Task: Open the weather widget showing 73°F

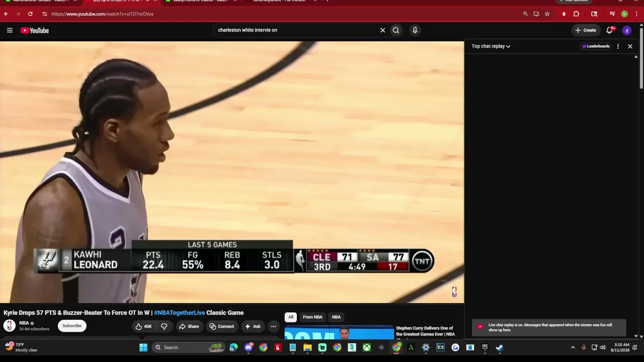Action: [x=21, y=347]
